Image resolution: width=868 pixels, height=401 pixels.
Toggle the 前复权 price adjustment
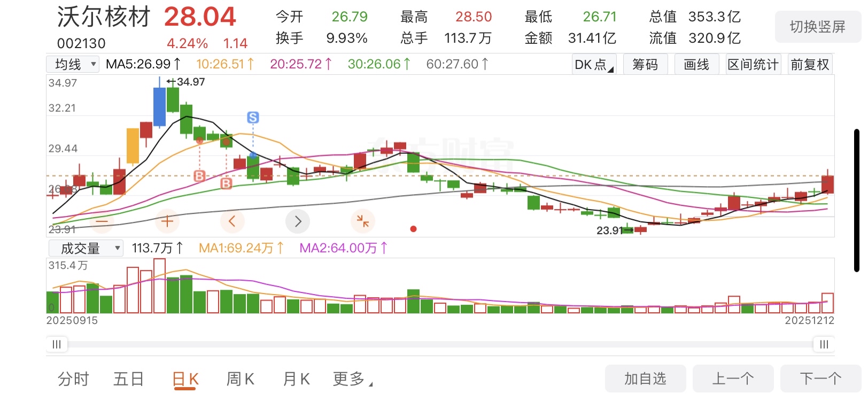tap(810, 64)
